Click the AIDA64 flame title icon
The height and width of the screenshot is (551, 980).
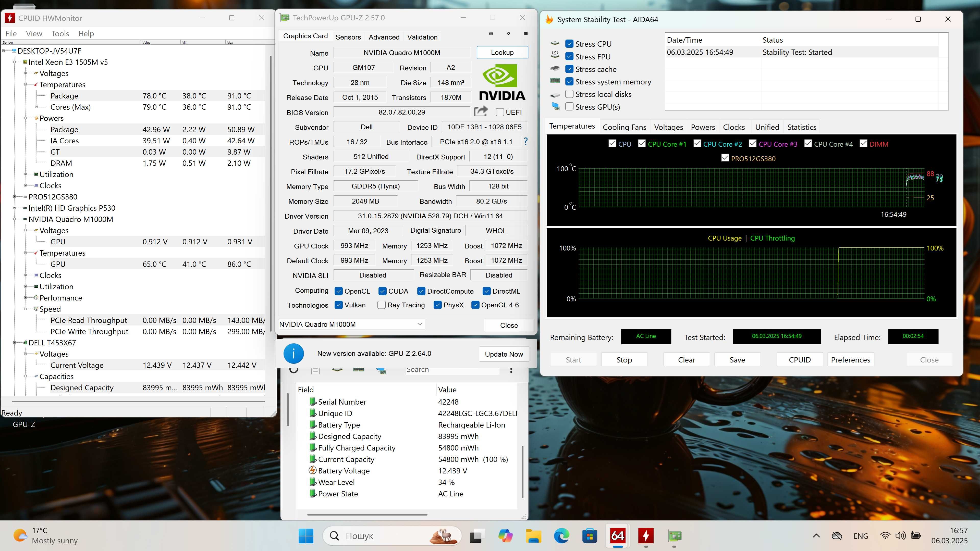tap(549, 19)
